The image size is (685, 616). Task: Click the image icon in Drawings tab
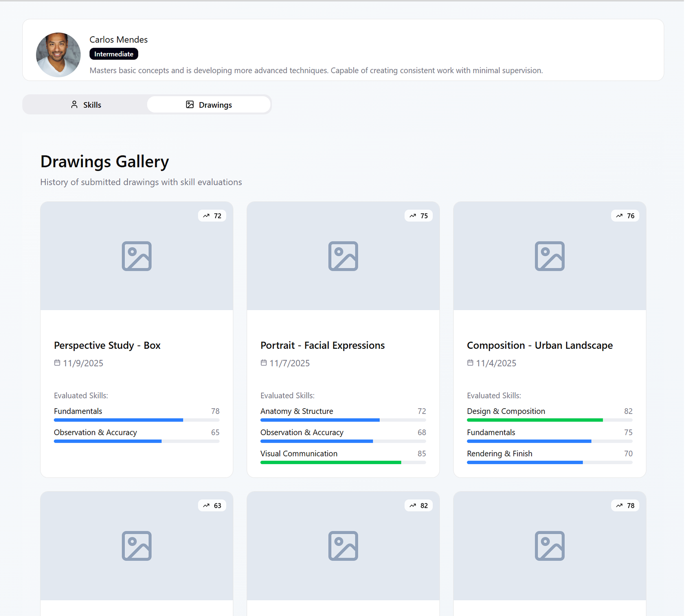pyautogui.click(x=190, y=105)
